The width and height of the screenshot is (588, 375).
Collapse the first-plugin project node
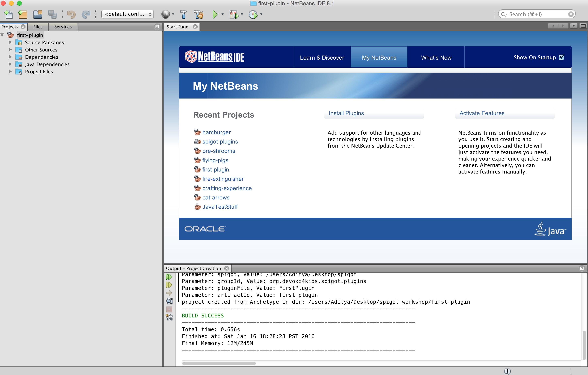tap(2, 35)
